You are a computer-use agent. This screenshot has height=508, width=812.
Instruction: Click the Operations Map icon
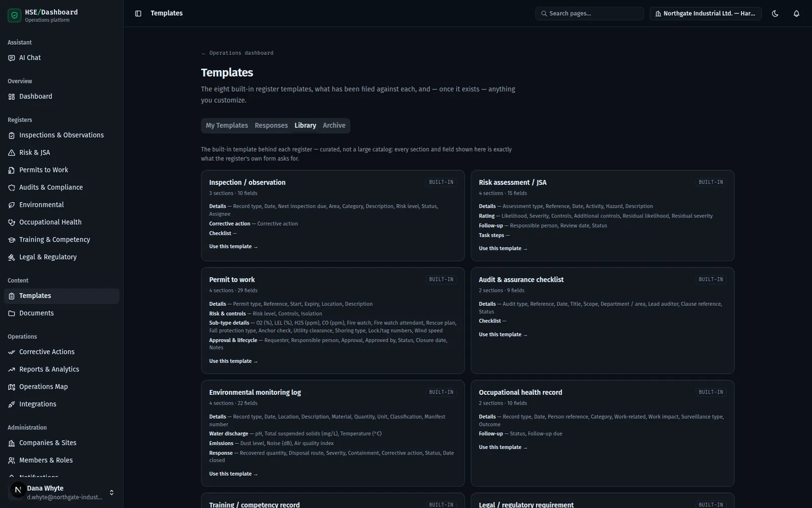12,387
